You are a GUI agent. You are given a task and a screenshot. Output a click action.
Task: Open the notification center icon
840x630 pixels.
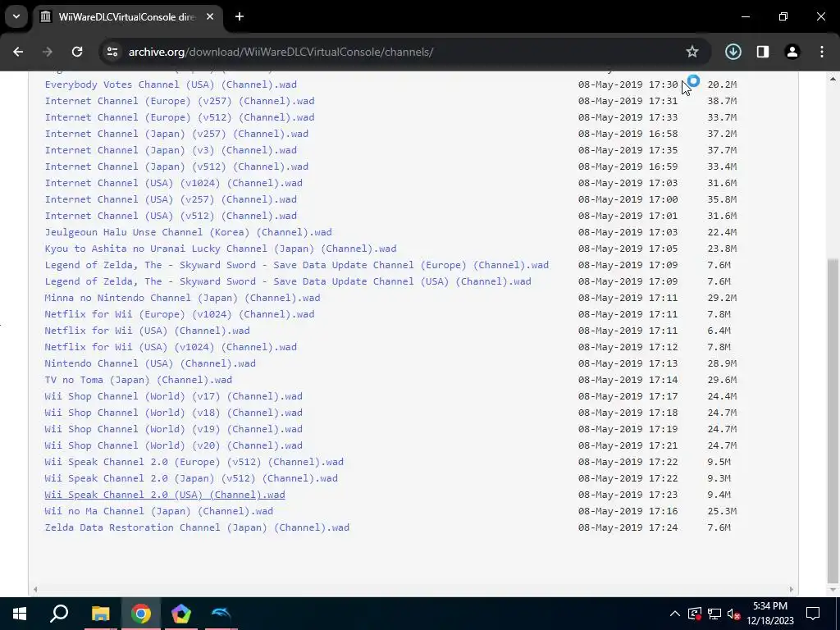pos(813,614)
